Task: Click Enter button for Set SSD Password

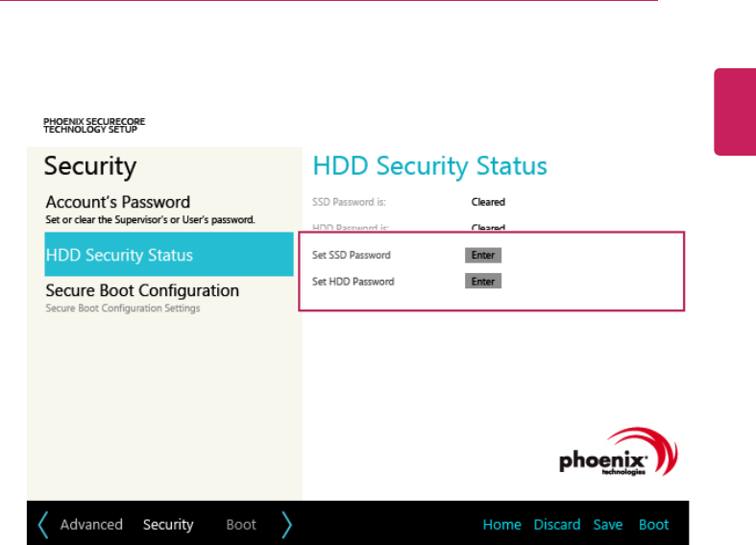Action: [x=483, y=255]
